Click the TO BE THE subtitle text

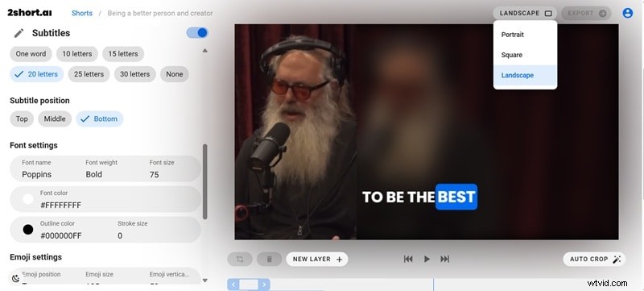click(398, 197)
